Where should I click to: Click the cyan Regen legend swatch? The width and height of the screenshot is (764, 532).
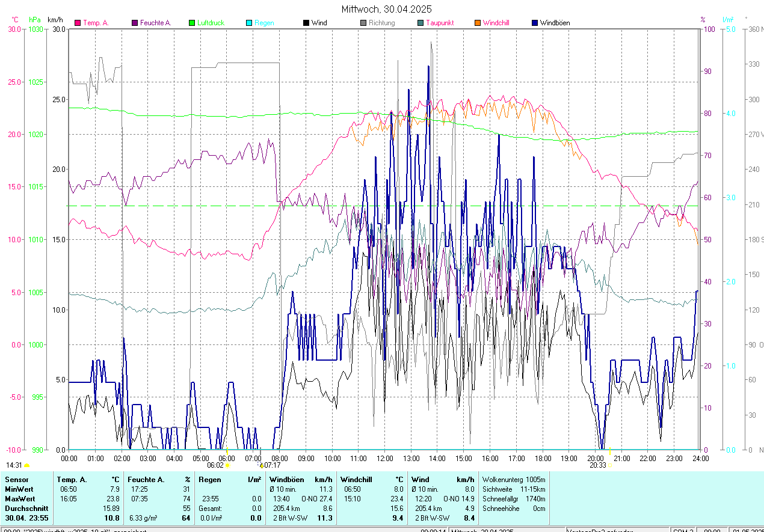tap(249, 23)
